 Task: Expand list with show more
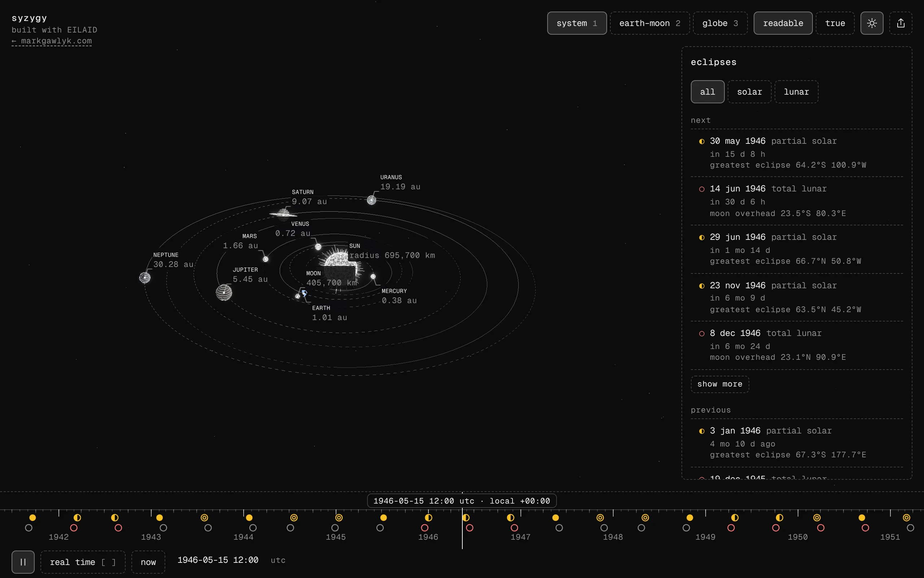[720, 384]
